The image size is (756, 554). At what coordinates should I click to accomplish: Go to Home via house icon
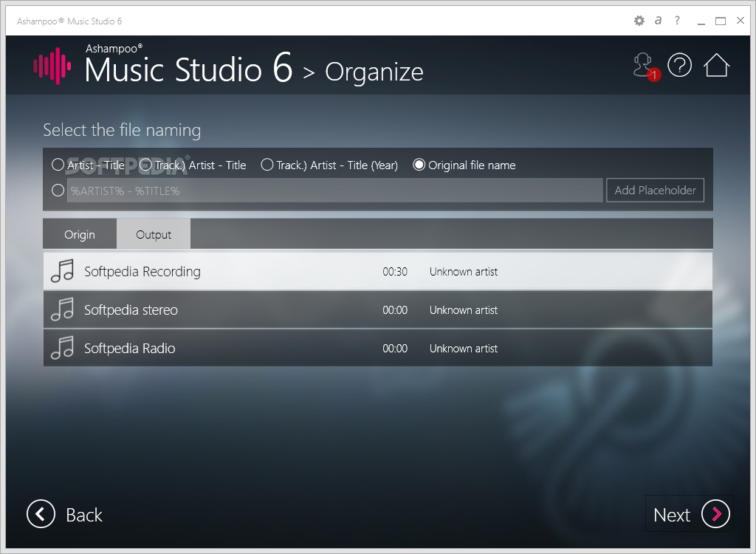click(716, 65)
